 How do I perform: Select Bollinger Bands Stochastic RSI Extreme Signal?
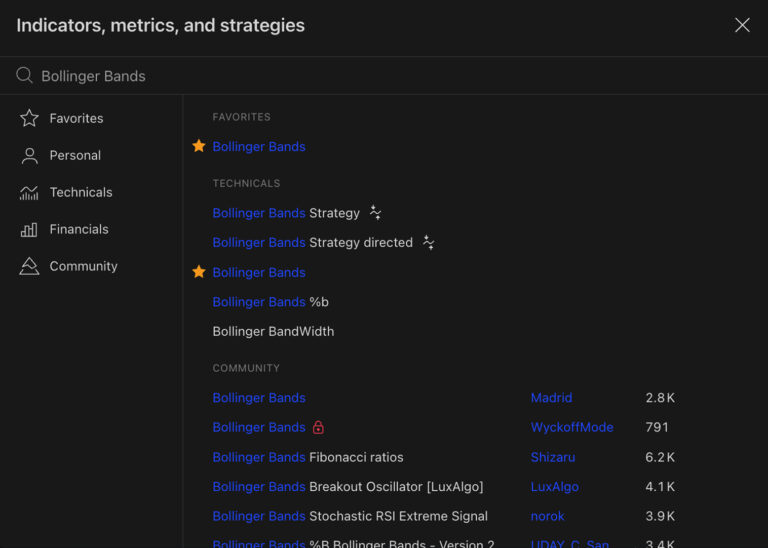pos(350,516)
